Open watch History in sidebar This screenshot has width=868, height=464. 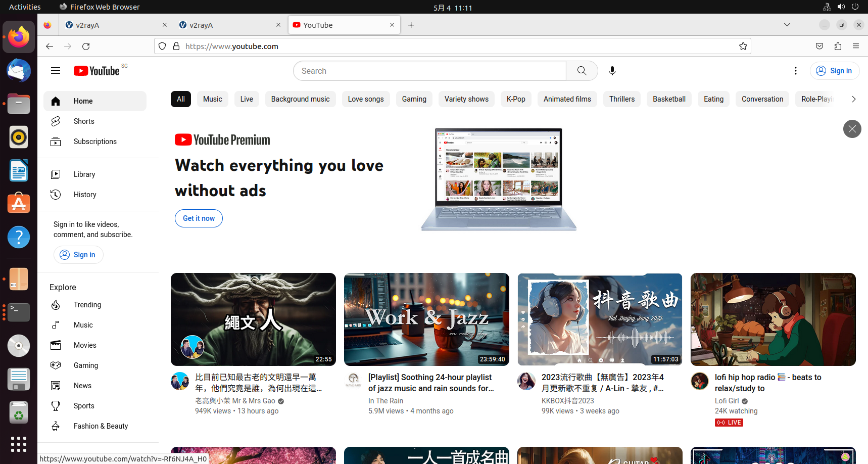pos(95,195)
